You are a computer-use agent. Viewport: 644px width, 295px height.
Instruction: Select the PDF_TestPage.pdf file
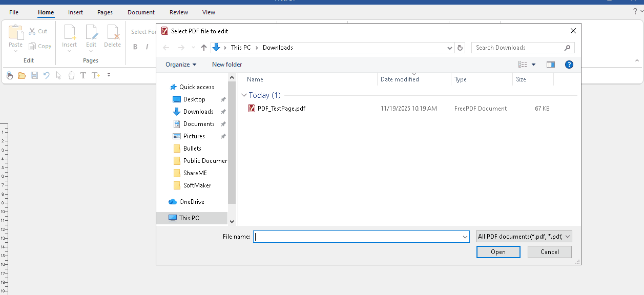(x=281, y=109)
